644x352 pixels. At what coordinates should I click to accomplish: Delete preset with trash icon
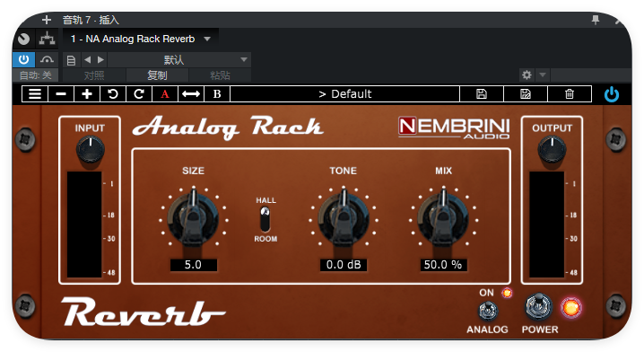(570, 93)
